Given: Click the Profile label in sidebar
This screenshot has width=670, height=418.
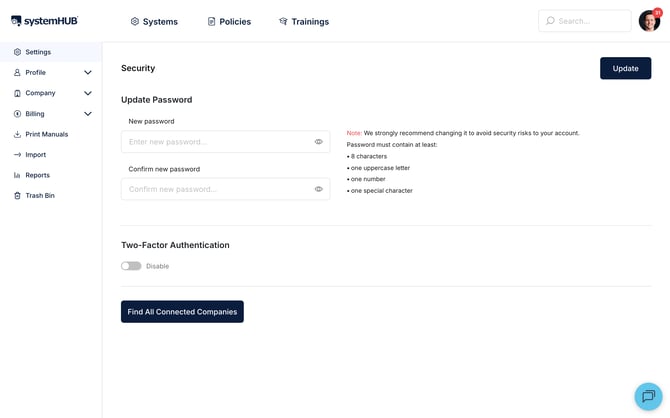Looking at the screenshot, I should (x=35, y=73).
